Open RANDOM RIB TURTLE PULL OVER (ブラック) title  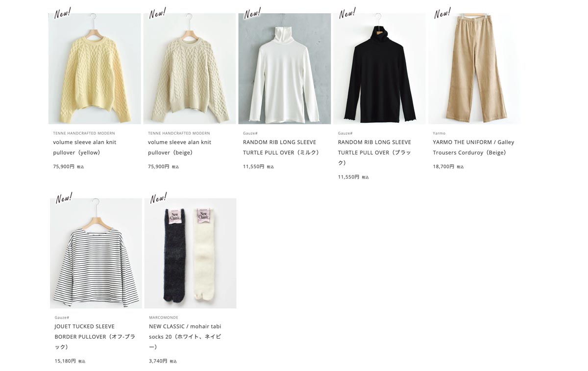click(x=374, y=152)
